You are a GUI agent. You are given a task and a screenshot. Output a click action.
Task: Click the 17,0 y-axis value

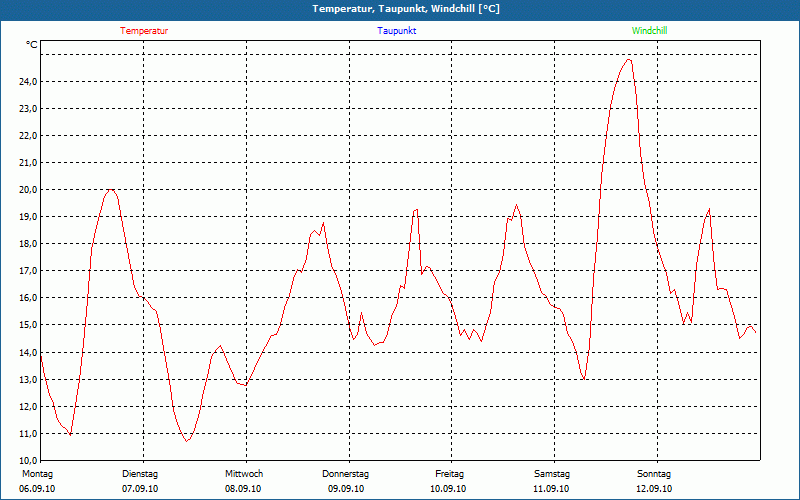28,271
